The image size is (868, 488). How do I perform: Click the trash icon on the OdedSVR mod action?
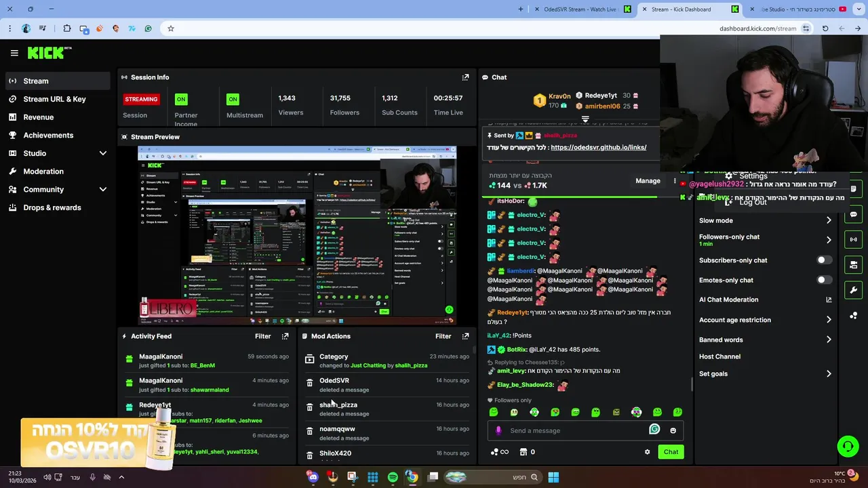click(310, 383)
